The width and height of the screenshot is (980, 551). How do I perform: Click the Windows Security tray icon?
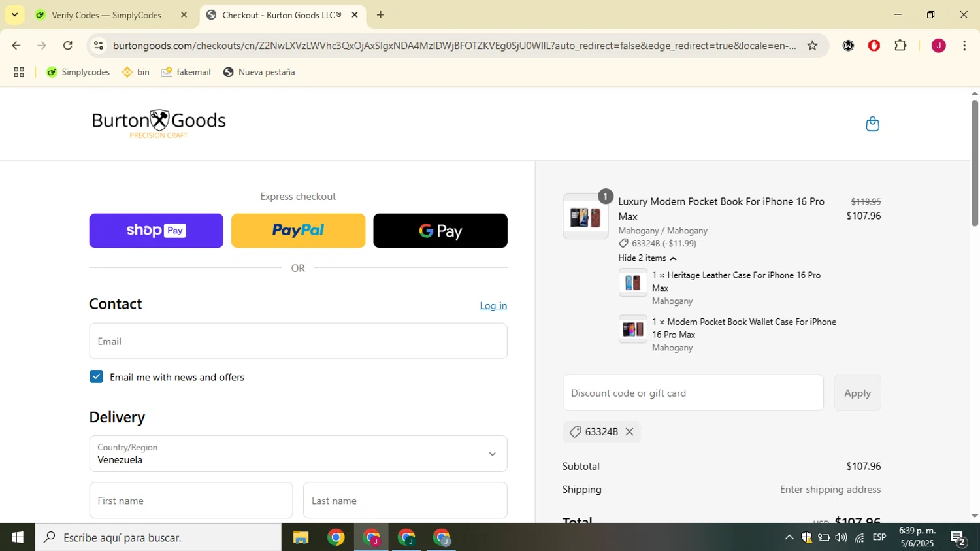(x=806, y=537)
